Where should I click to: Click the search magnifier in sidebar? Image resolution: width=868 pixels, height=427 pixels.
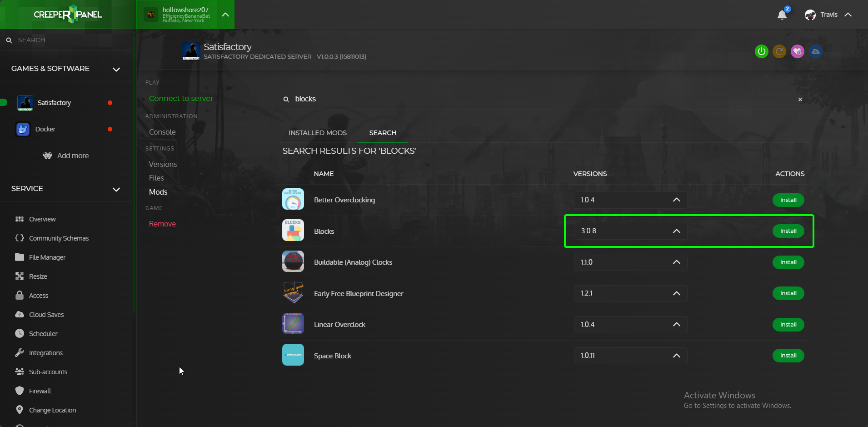pyautogui.click(x=9, y=40)
